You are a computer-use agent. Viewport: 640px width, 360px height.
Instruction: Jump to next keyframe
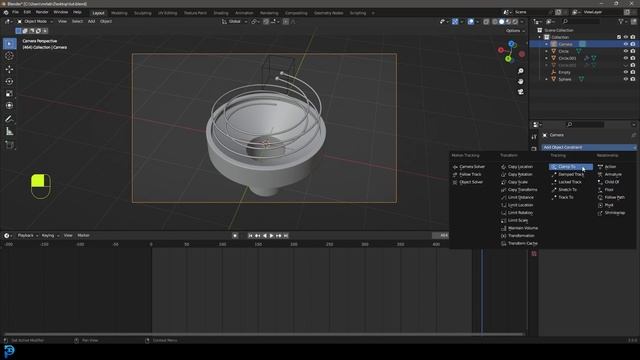[278, 236]
